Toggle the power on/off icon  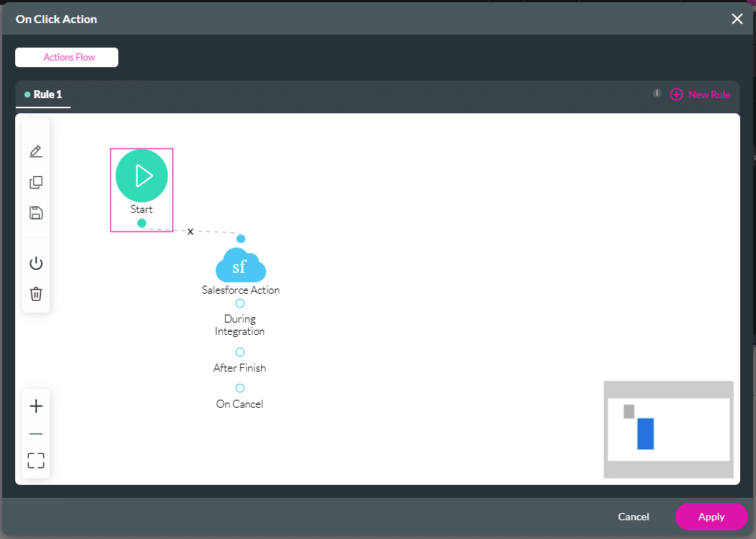click(x=36, y=263)
